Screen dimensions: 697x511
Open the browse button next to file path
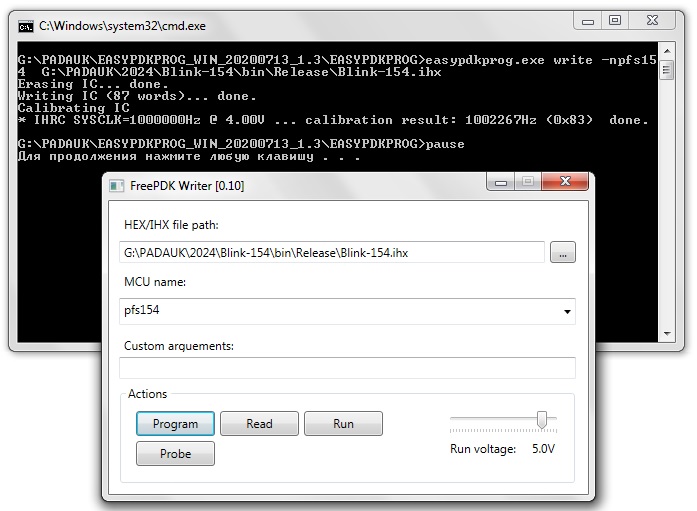(563, 253)
